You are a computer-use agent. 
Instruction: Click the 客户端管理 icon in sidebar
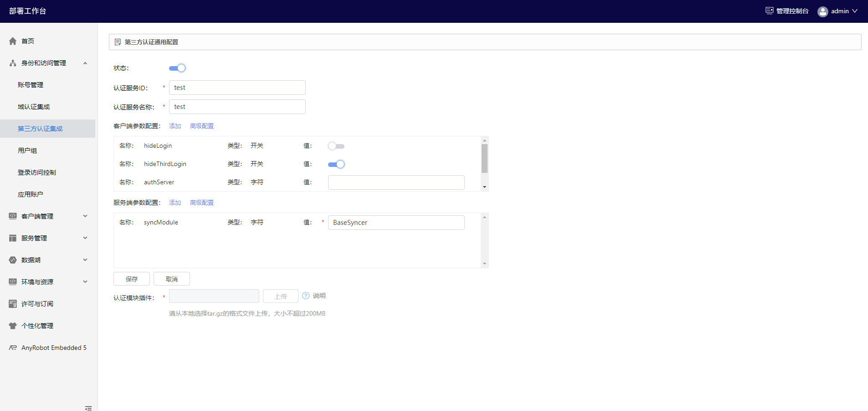(13, 216)
